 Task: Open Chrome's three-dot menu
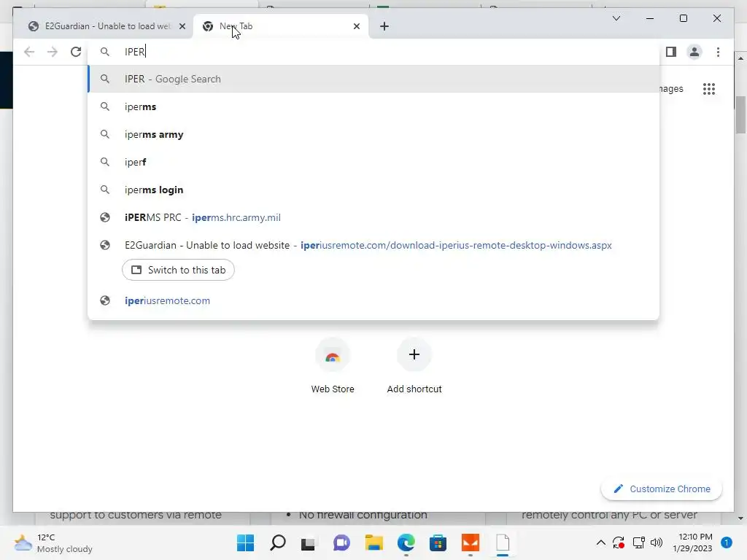(718, 52)
